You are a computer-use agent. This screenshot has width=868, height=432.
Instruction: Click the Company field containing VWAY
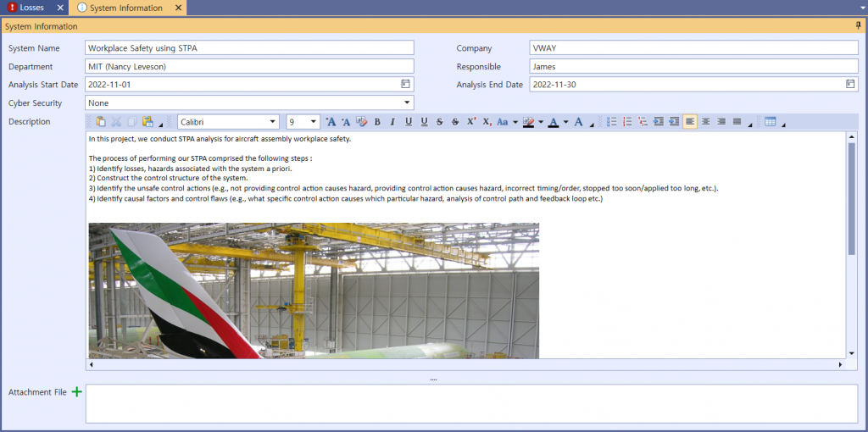coord(693,47)
